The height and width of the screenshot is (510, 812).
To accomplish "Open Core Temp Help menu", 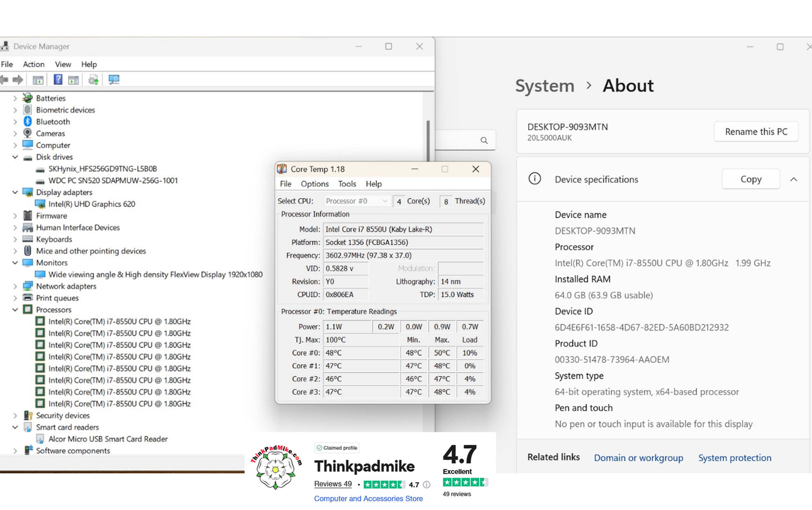I will [374, 184].
